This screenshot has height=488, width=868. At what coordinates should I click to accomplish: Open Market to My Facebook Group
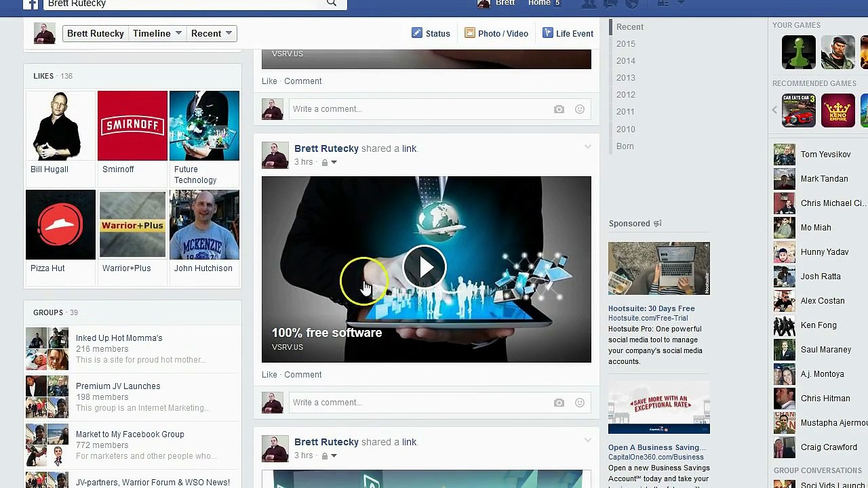point(130,434)
